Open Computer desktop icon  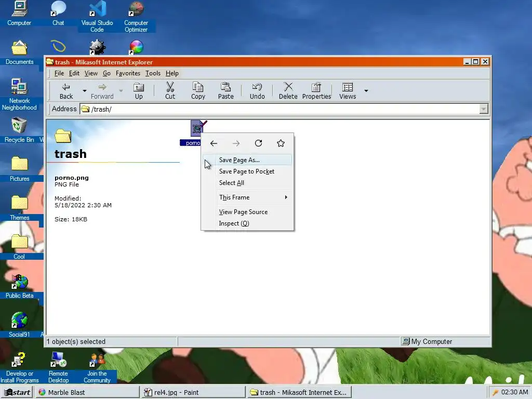(19, 14)
